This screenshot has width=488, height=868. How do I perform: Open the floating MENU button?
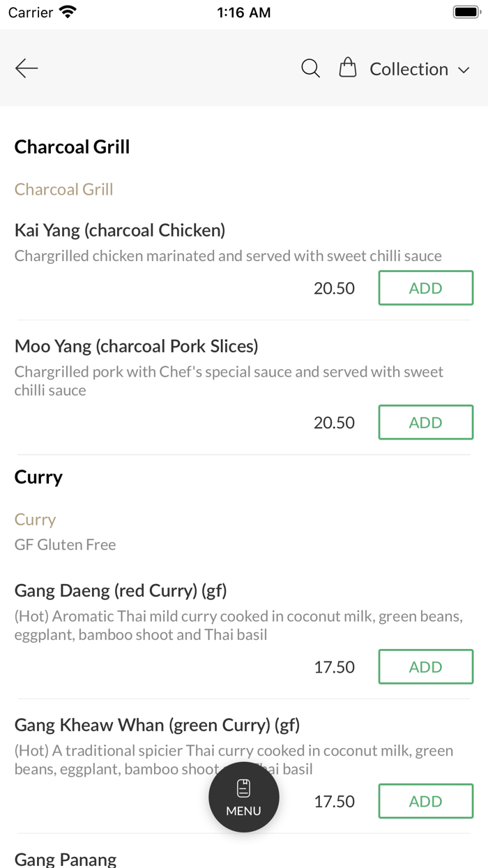pyautogui.click(x=244, y=797)
